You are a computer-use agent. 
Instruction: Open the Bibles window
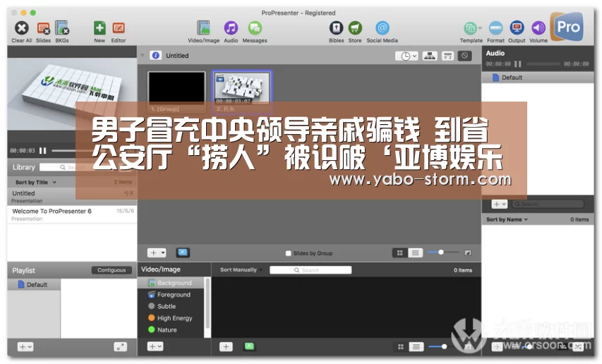336,28
